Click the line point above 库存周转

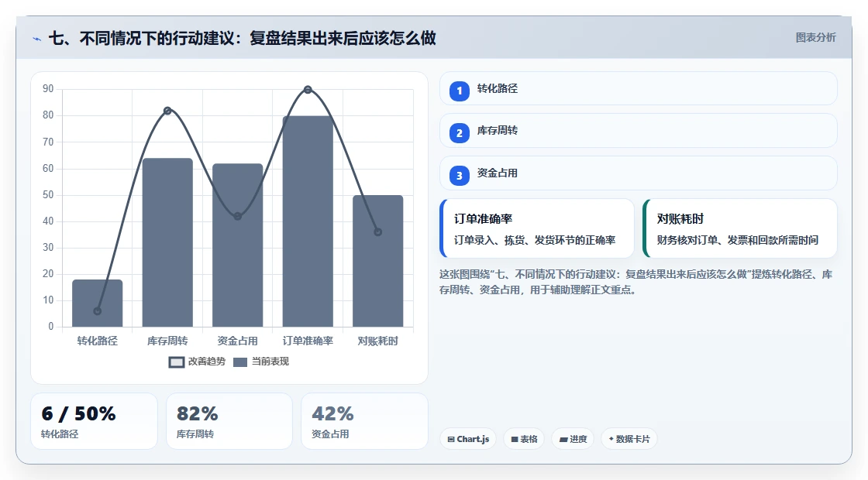(167, 111)
